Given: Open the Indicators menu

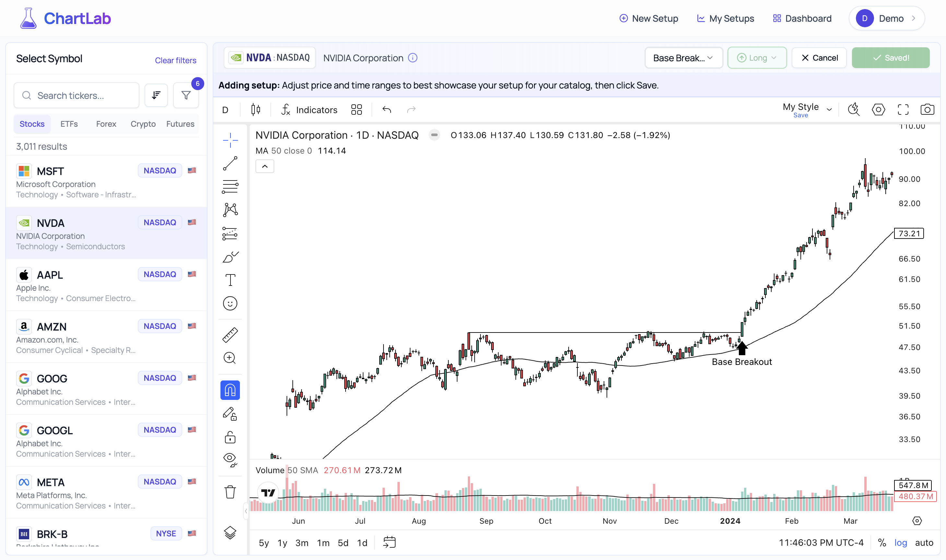Looking at the screenshot, I should click(309, 110).
